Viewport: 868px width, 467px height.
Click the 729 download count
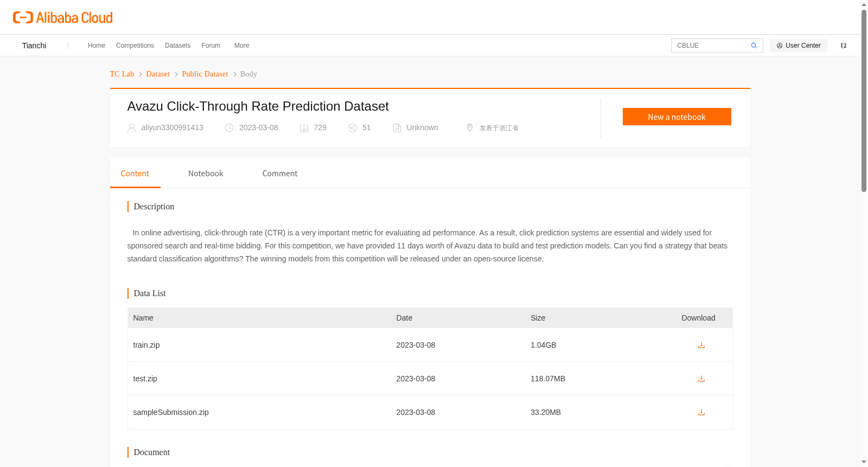pyautogui.click(x=320, y=127)
